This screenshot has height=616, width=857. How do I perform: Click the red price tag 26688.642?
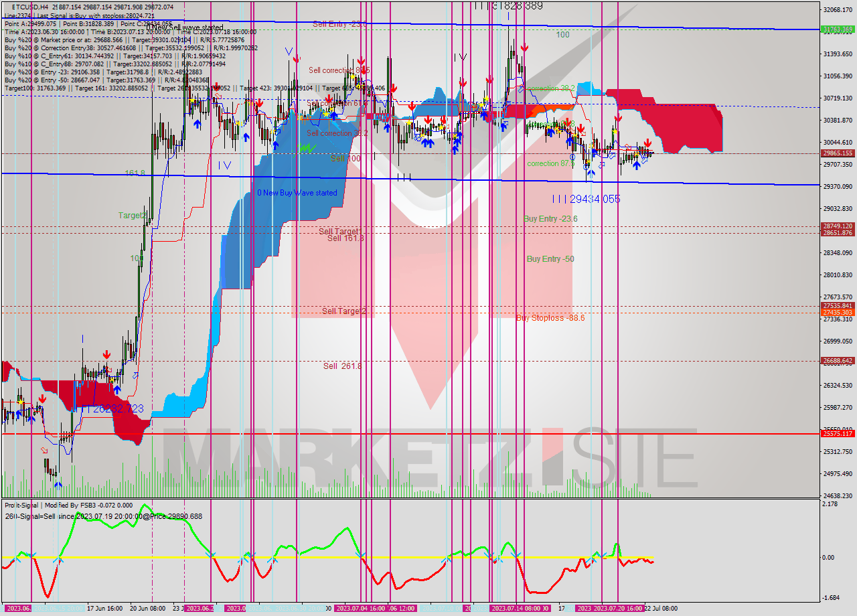[838, 361]
